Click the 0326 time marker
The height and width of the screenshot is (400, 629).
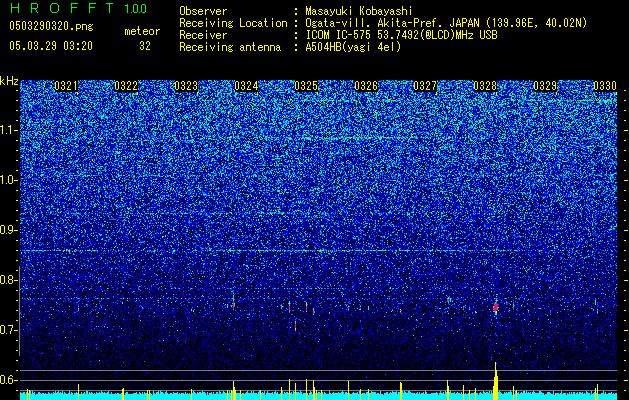[366, 86]
